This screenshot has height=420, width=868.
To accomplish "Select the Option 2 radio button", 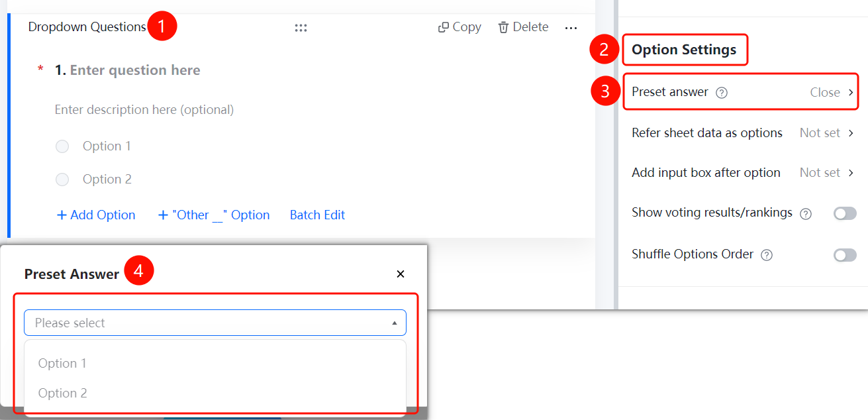I will 62,180.
